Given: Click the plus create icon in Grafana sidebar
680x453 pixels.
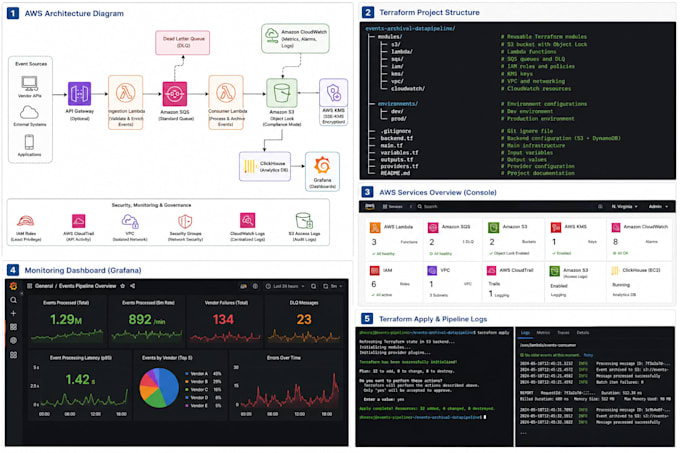Looking at the screenshot, I should (13, 313).
